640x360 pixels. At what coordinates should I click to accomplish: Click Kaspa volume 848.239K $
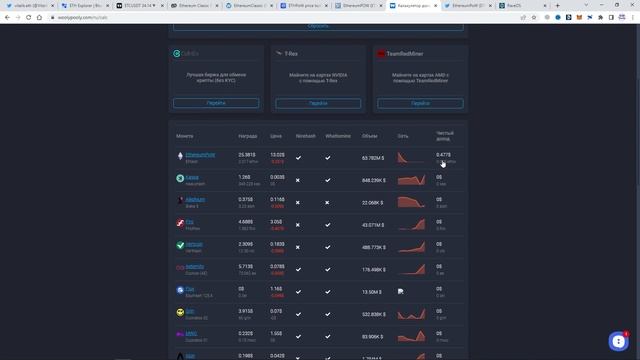tap(373, 180)
